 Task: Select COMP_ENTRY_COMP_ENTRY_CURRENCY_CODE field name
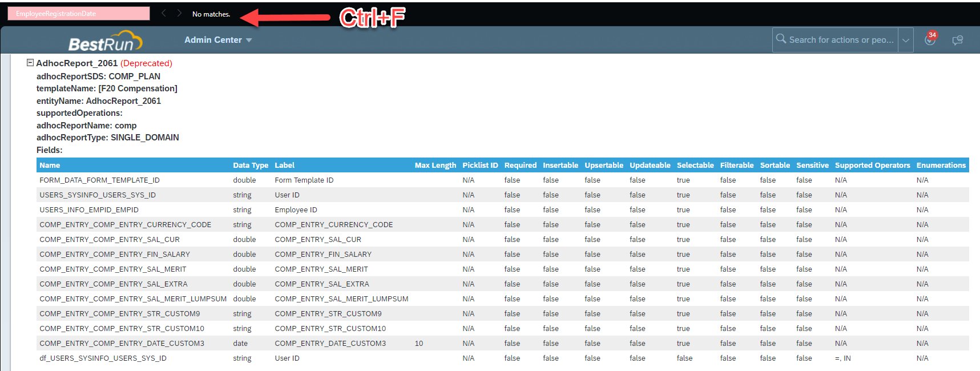click(126, 224)
